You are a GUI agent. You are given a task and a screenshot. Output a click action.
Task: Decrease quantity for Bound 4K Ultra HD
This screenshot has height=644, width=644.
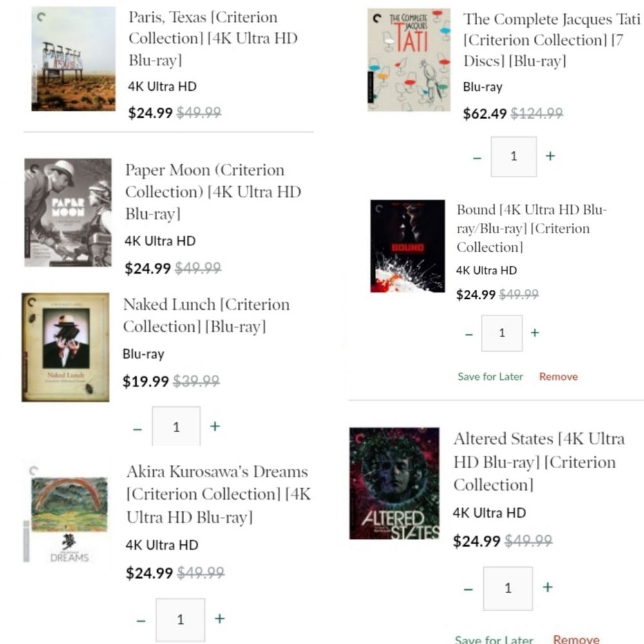469,334
